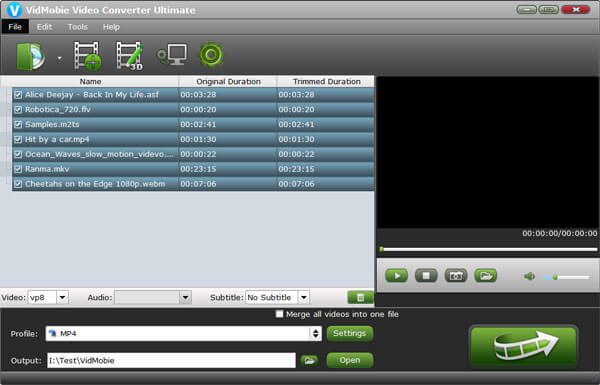Expand the Profile MP4 dropdown
Screen dimensions: 600x385
(315, 334)
